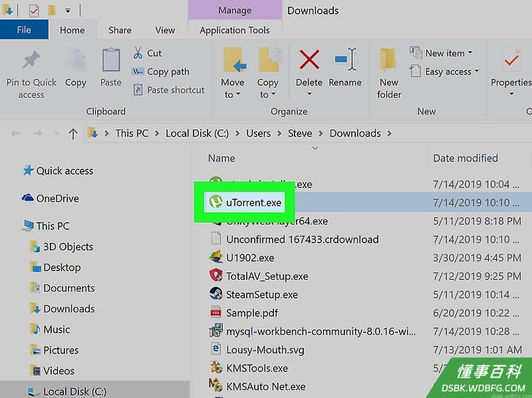532x398 pixels.
Task: Select Quick access in navigation pane
Action: (x=58, y=171)
